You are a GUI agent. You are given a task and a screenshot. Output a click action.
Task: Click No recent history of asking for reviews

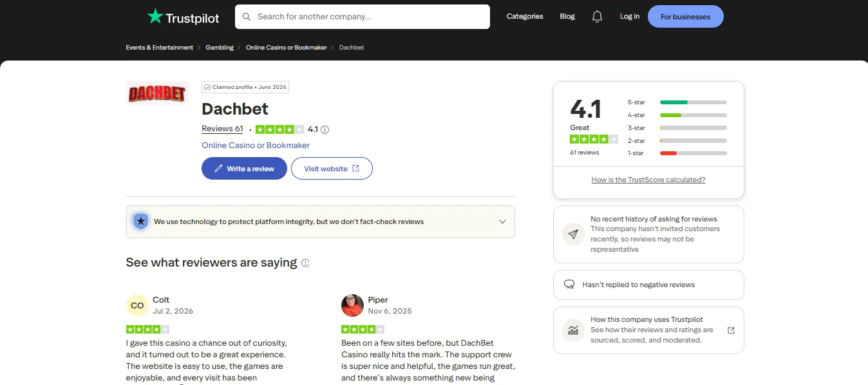tap(654, 220)
